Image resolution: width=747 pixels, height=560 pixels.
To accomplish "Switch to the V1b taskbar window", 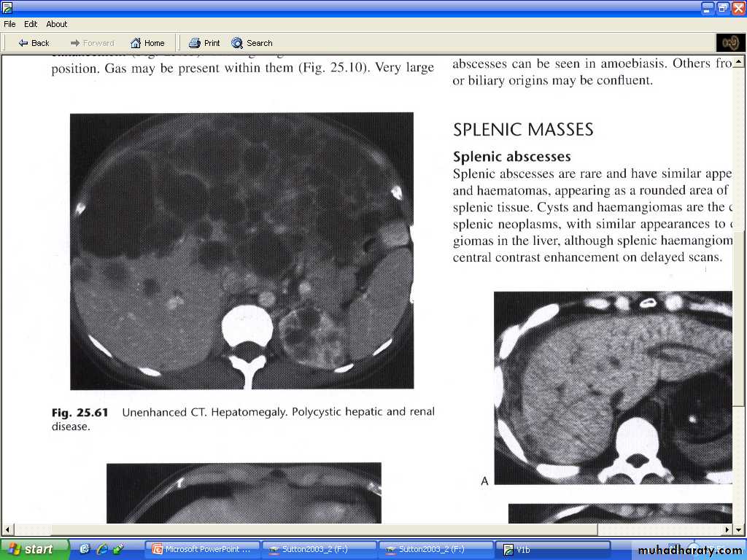I will [552, 550].
